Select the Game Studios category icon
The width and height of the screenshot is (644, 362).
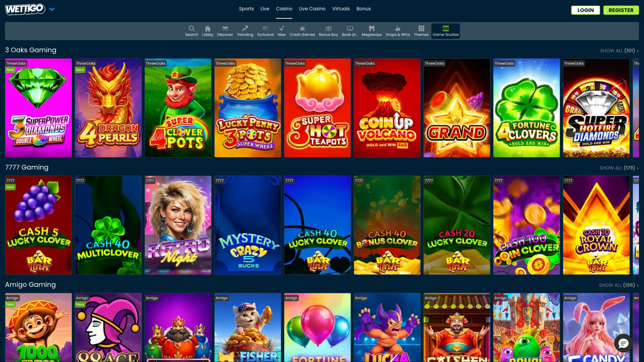[x=445, y=31]
